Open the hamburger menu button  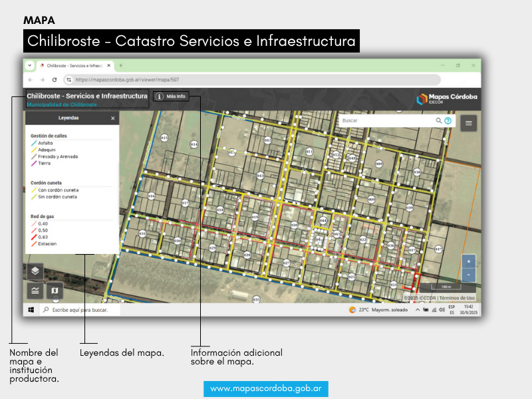(469, 122)
